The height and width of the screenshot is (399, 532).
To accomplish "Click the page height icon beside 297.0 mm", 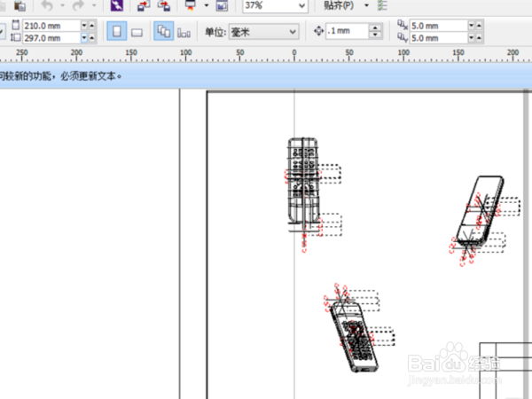I will (16, 37).
